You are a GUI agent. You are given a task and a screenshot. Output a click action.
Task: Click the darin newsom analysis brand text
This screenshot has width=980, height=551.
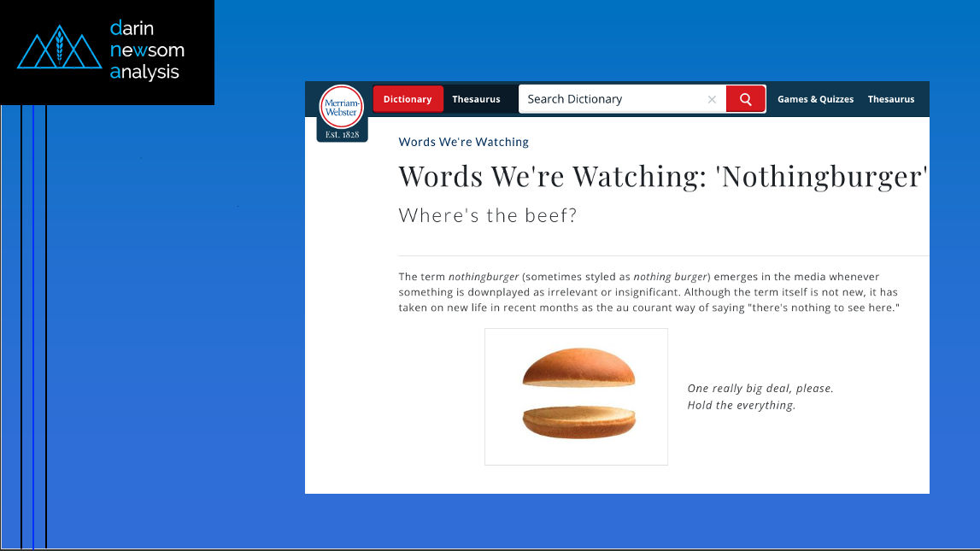click(146, 50)
